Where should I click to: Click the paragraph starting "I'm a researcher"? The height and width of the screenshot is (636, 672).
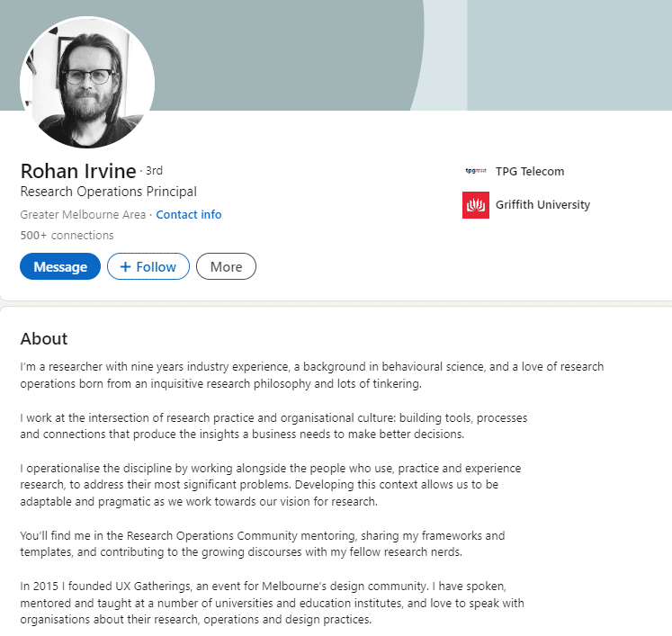tap(311, 375)
